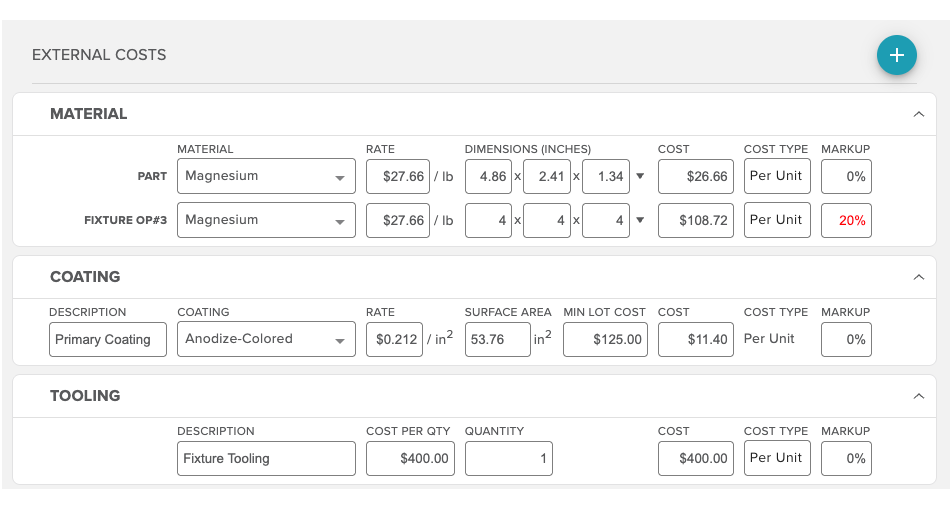Click the tooling Quantity field
This screenshot has width=950, height=506.
pos(508,459)
